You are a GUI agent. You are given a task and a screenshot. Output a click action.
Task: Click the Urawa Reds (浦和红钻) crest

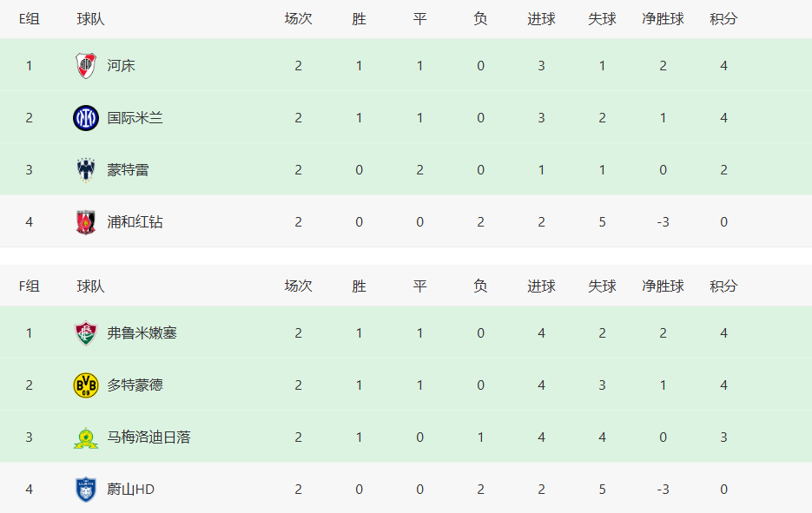[x=86, y=222]
